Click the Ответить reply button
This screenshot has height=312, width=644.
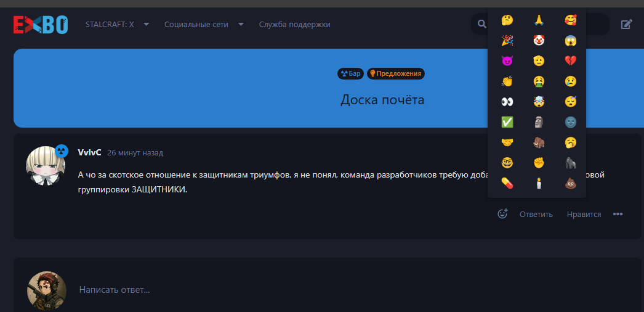536,214
